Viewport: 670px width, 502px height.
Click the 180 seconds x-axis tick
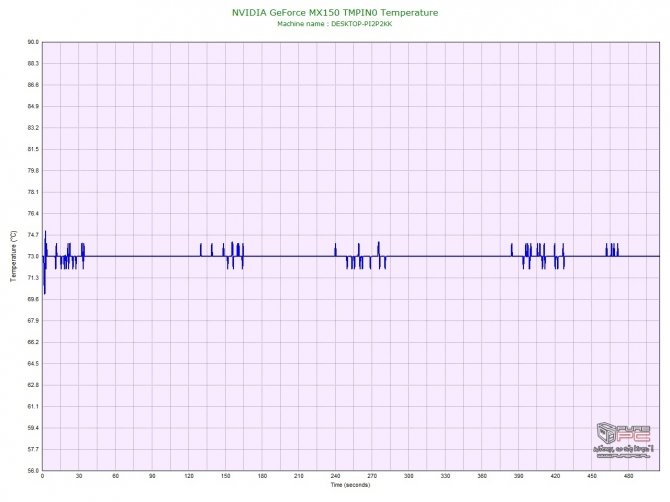point(262,476)
